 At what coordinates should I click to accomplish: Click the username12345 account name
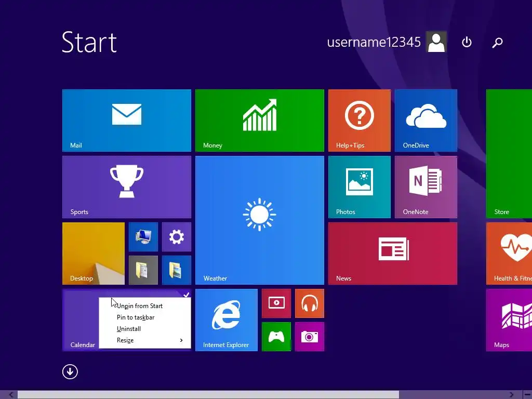click(x=374, y=42)
